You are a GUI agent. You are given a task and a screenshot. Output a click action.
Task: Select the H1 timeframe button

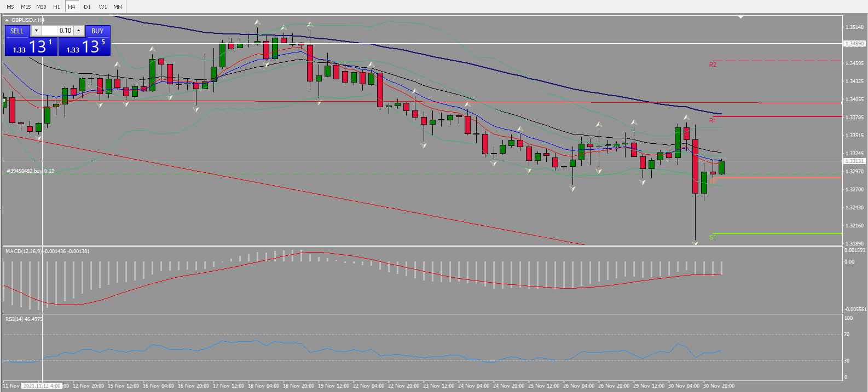[x=57, y=7]
